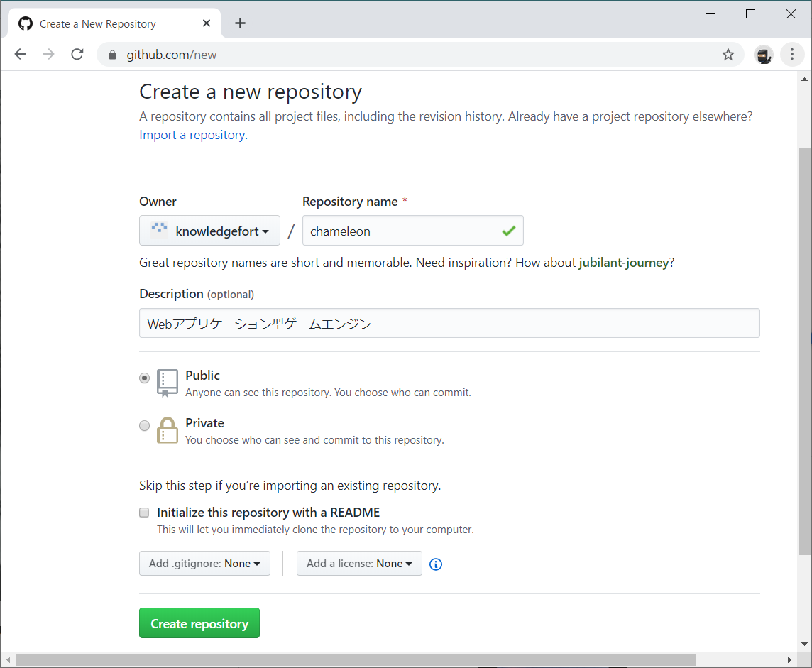
Task: Click the lock icon in the address bar
Action: coord(111,54)
